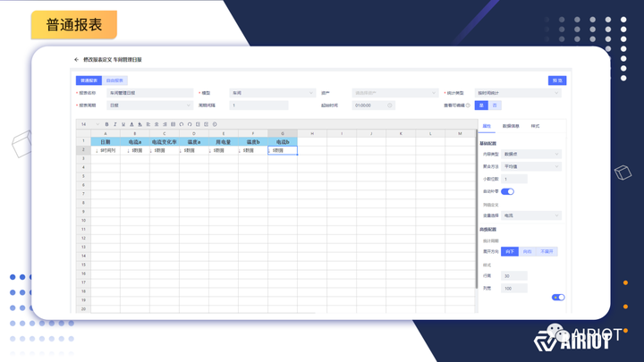Select the header cell 电流a
This screenshot has width=644, height=362.
tap(135, 142)
